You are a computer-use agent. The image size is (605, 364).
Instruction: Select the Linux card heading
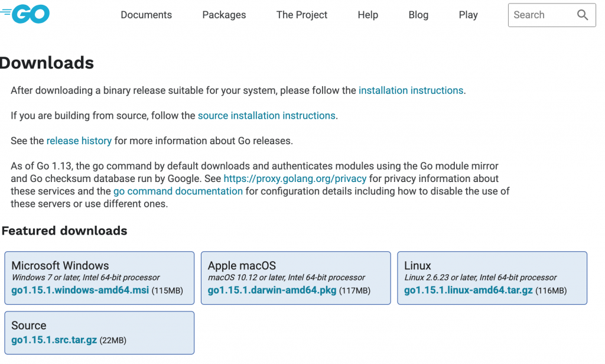(x=418, y=265)
